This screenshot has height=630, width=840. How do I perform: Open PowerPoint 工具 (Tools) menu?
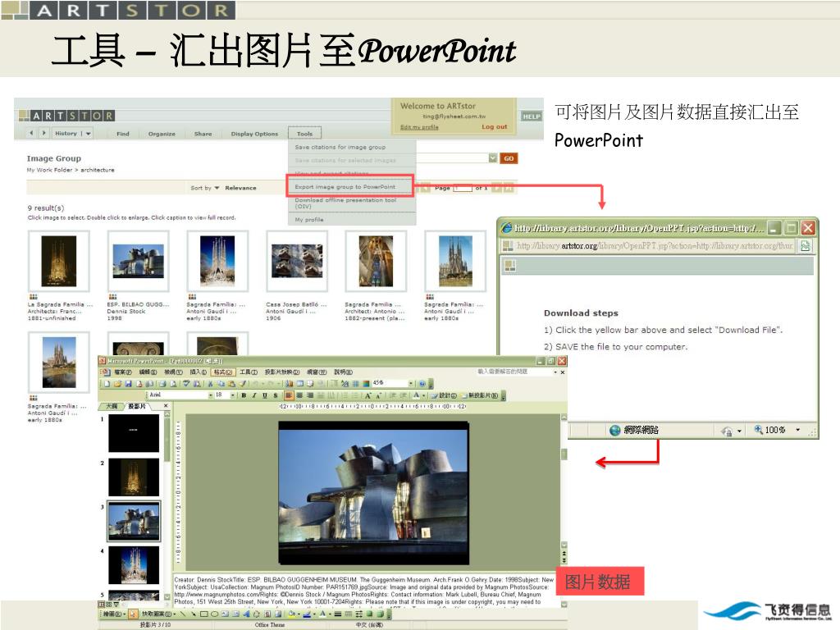[248, 372]
